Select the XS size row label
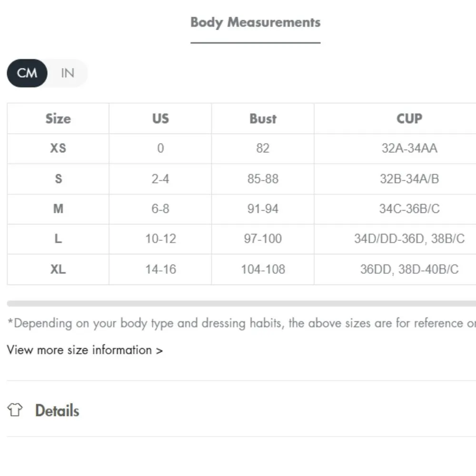Image resolution: width=476 pixels, height=476 pixels. [x=58, y=149]
